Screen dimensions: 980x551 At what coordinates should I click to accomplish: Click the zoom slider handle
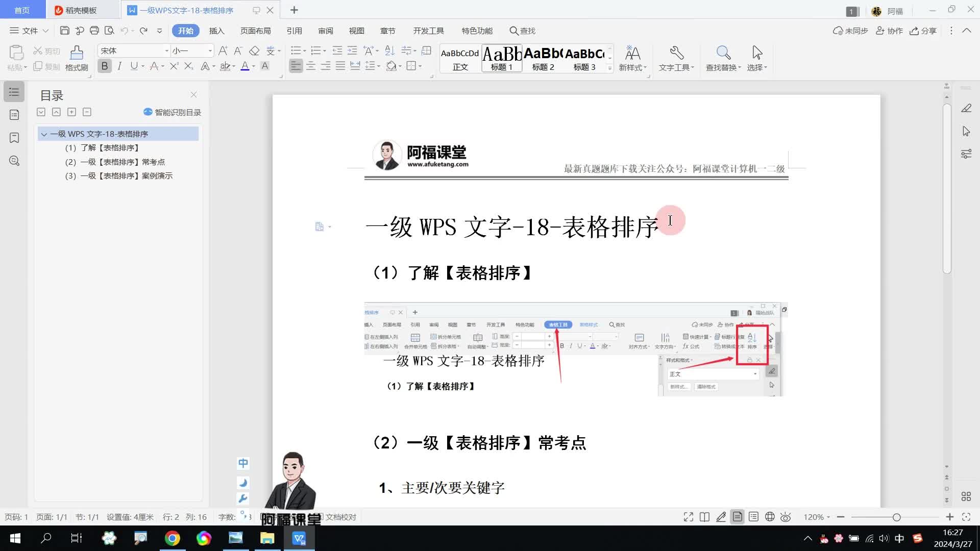click(896, 517)
